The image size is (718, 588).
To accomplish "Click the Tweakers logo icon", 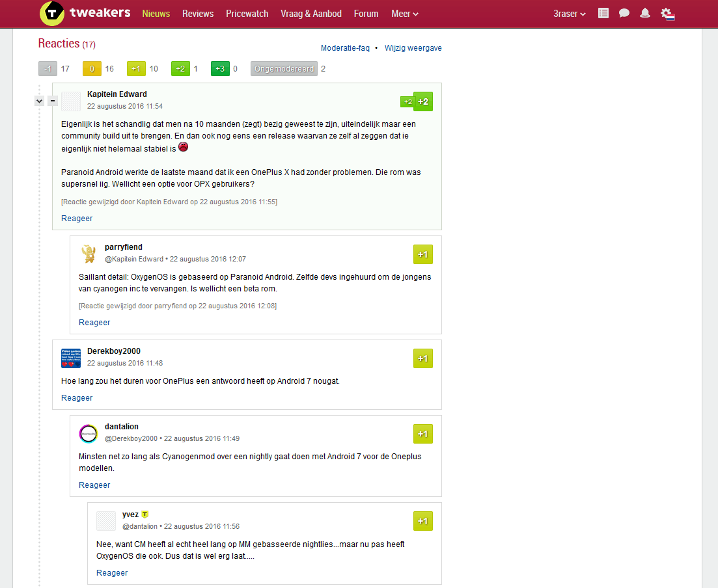I will click(51, 13).
